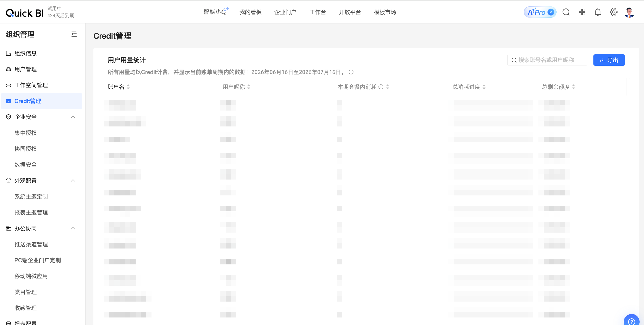This screenshot has height=325, width=644.
Task: Open the settings gear icon
Action: click(614, 12)
